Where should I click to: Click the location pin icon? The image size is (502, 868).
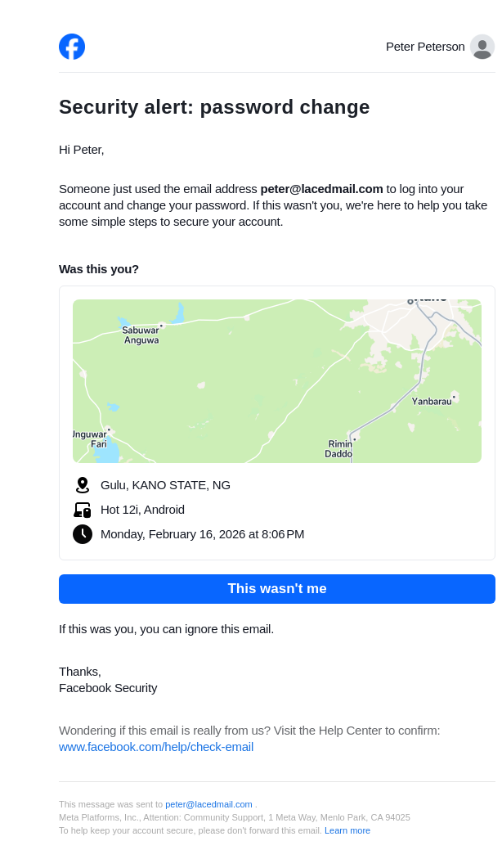click(82, 485)
